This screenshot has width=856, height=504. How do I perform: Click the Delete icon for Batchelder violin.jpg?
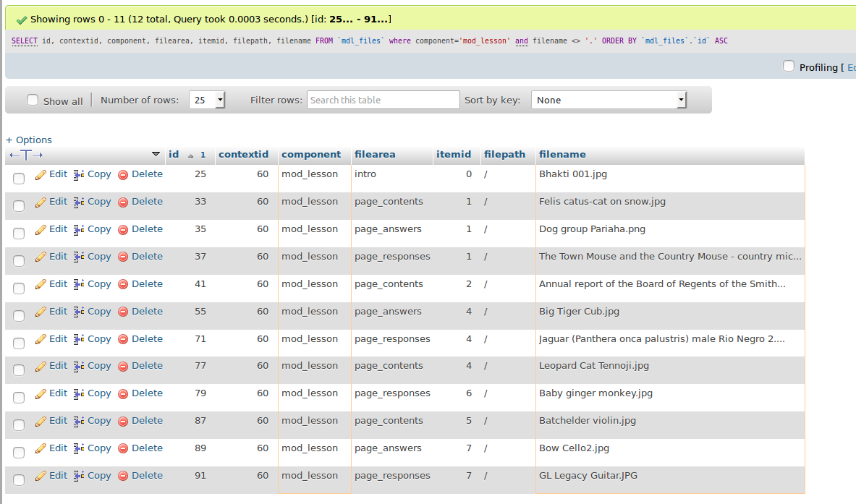click(124, 421)
